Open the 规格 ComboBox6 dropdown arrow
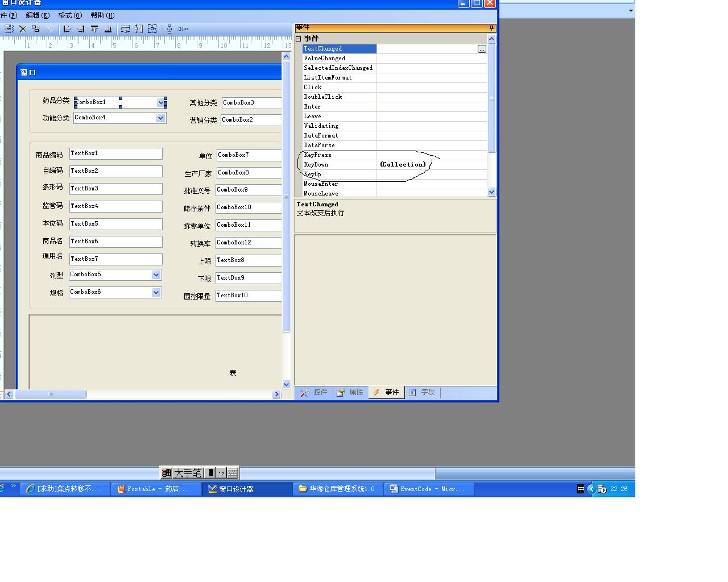The image size is (728, 582). click(x=156, y=293)
